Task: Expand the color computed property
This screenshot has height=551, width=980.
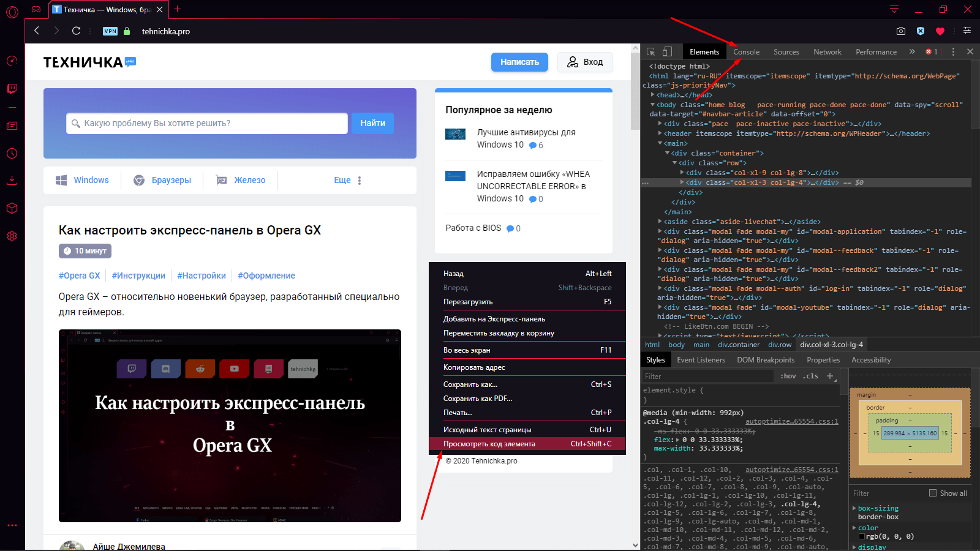Action: [x=854, y=528]
